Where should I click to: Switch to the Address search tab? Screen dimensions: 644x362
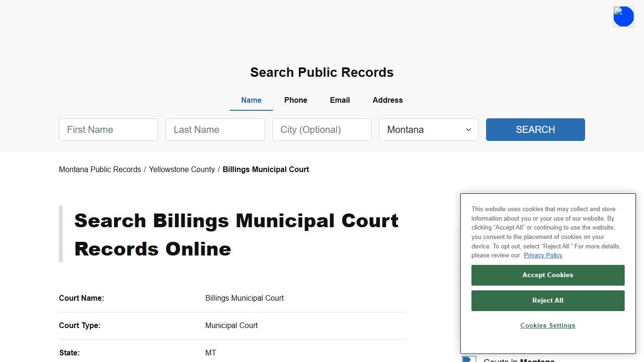click(387, 100)
